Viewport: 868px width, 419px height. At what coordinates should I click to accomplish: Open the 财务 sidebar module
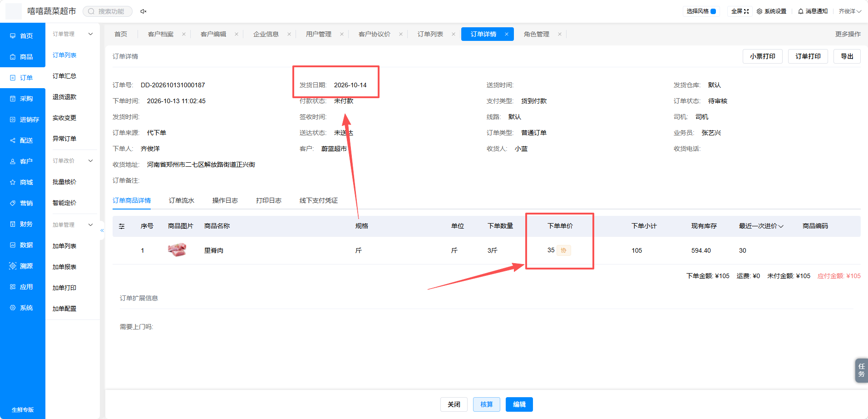click(x=22, y=224)
